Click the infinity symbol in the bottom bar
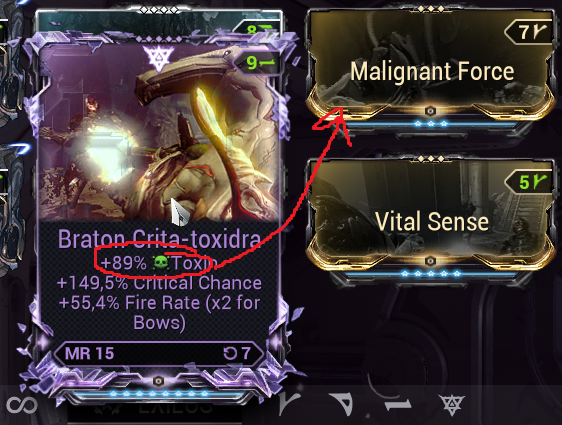This screenshot has width=562, height=425. tap(22, 405)
